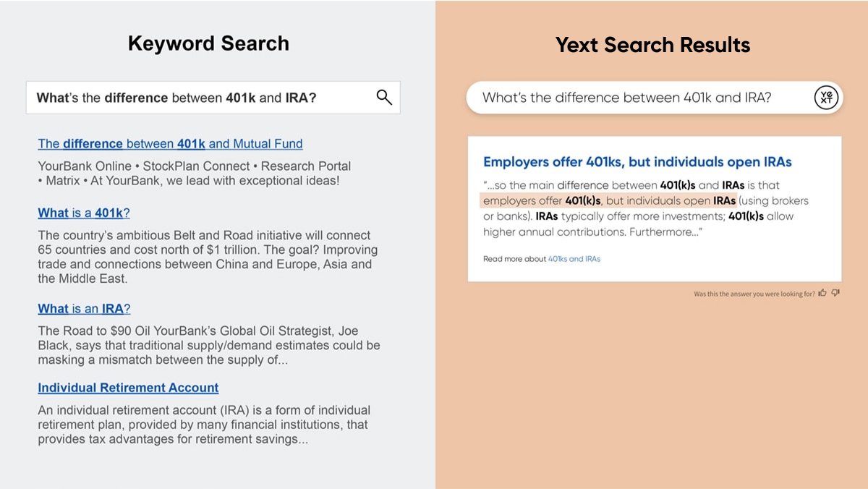Click the "Road to $90 Oil" snippet text
Viewport: 868px width, 489px height.
pos(209,345)
